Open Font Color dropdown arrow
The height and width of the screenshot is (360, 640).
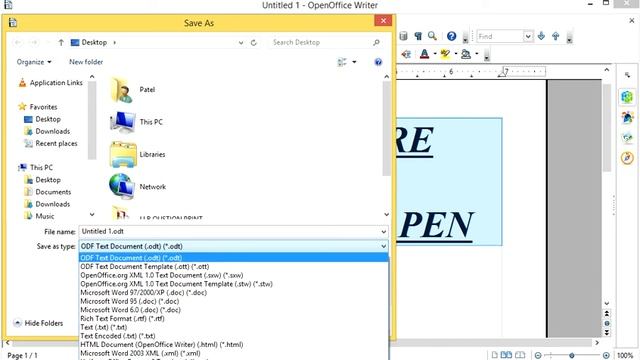tap(435, 54)
